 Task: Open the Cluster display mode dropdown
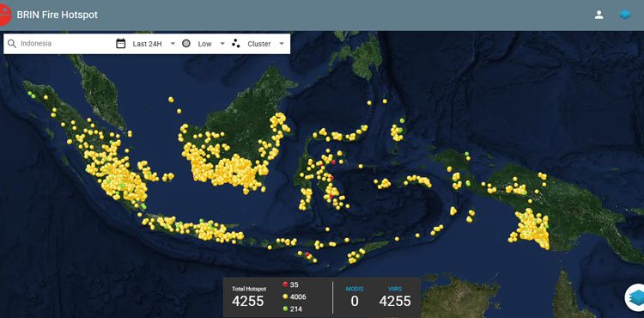(x=265, y=44)
